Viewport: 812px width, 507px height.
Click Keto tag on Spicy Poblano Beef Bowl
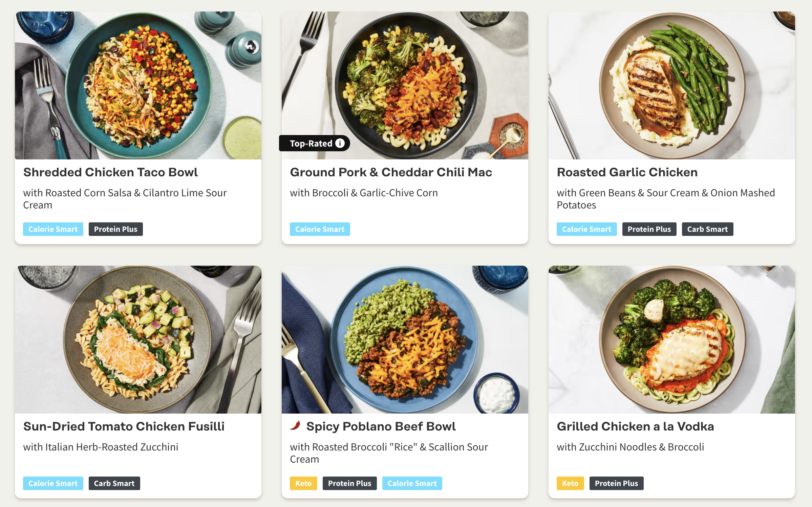(x=303, y=483)
